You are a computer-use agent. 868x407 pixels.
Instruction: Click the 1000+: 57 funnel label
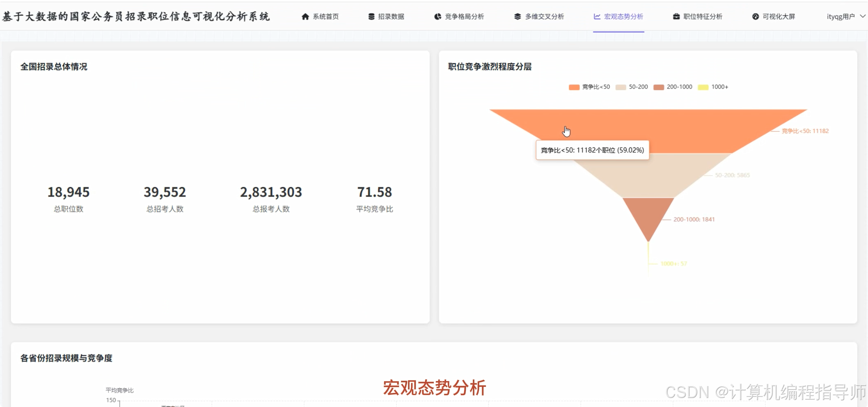[673, 264]
